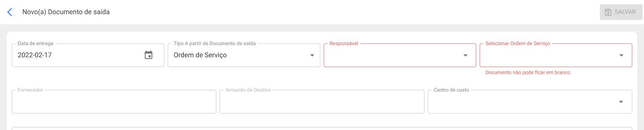Go back using the blue arrow icon
644x130 pixels.
pyautogui.click(x=10, y=12)
